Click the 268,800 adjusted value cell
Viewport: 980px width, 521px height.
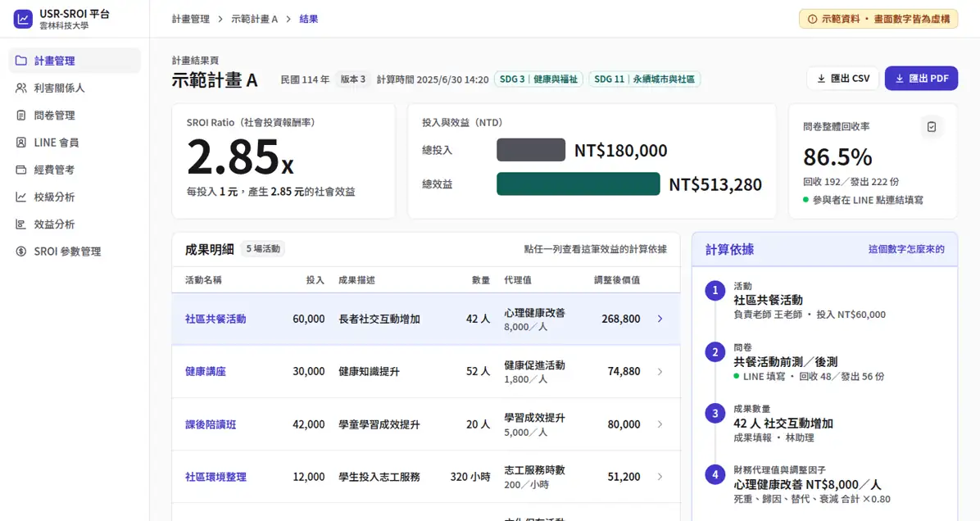point(621,319)
